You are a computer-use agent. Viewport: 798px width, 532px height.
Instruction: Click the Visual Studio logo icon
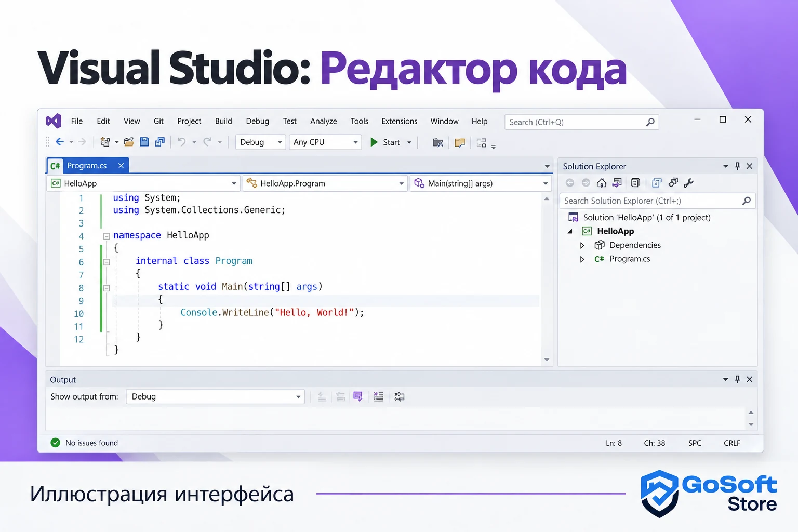click(x=54, y=121)
